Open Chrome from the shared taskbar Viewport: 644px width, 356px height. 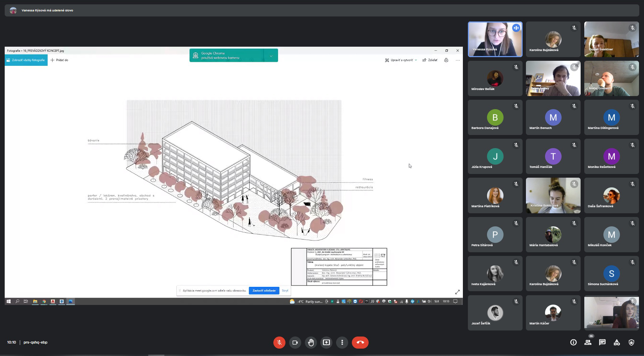(44, 302)
